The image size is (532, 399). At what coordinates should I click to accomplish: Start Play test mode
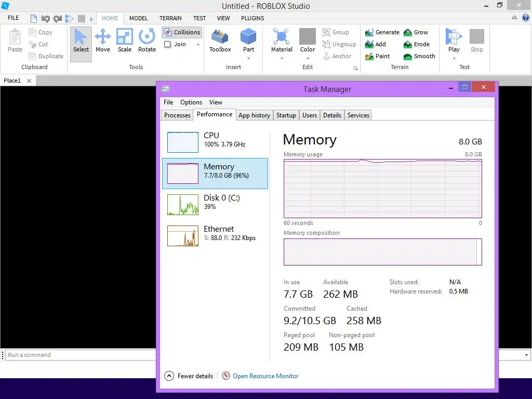pyautogui.click(x=454, y=40)
